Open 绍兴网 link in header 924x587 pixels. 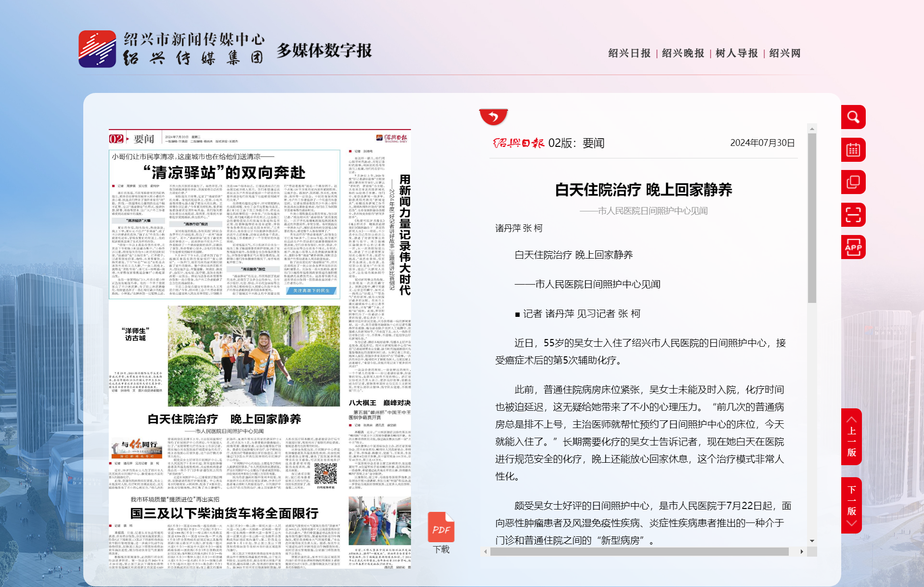785,53
